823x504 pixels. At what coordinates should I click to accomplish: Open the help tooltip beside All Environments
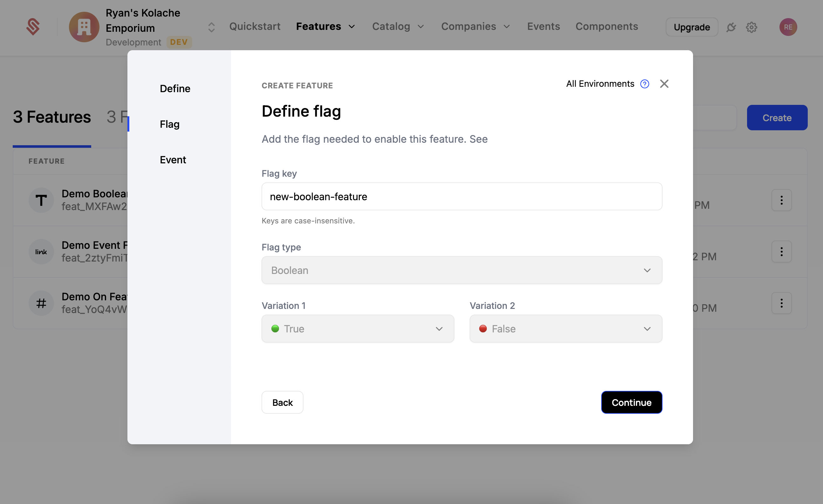coord(645,84)
